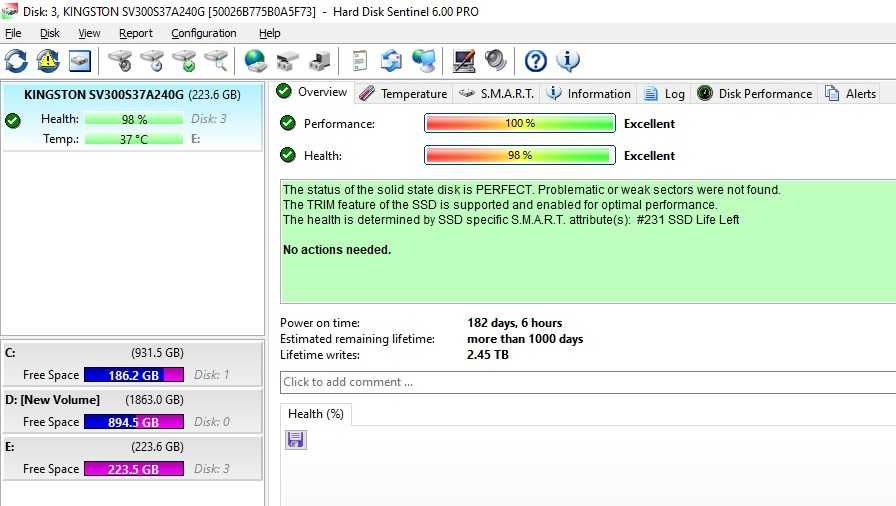Open the Report menu
The width and height of the screenshot is (896, 506).
point(135,33)
